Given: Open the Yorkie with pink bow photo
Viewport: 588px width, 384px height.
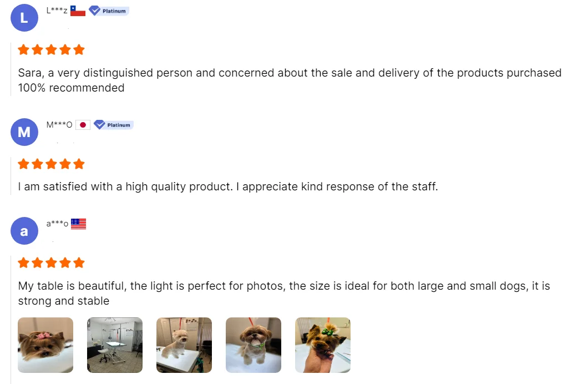Looking at the screenshot, I should point(45,345).
